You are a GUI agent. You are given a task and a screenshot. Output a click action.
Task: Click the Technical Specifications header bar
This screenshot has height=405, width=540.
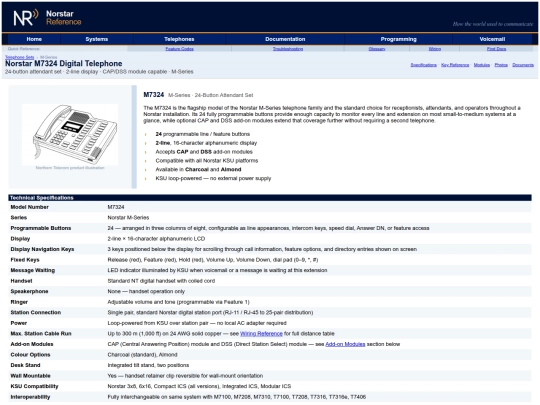[x=270, y=198]
